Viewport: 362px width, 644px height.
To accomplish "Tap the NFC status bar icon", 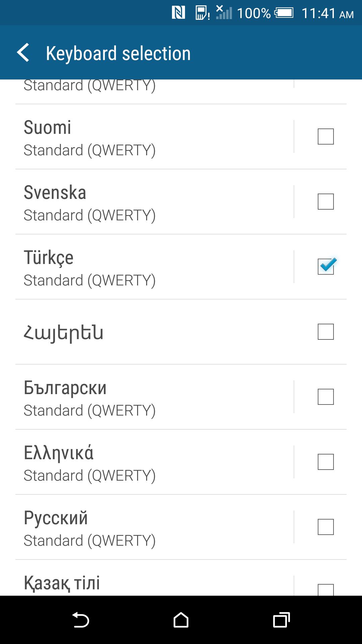I will 178,13.
